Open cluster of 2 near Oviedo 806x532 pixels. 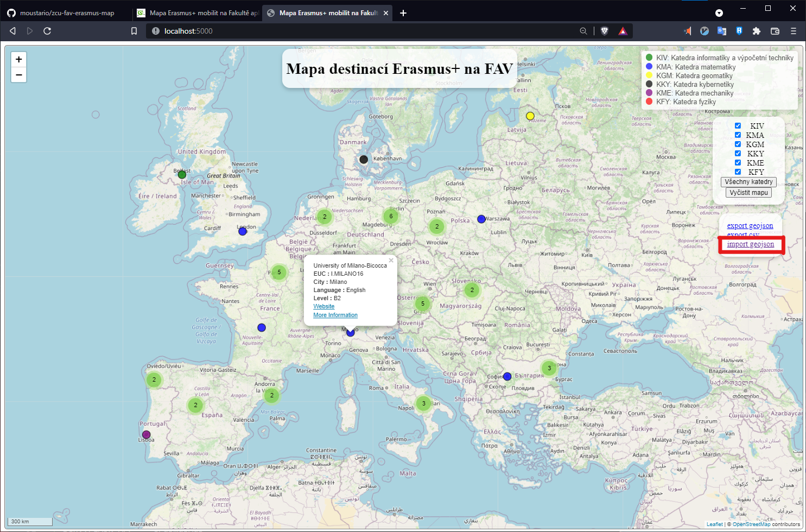tap(154, 379)
